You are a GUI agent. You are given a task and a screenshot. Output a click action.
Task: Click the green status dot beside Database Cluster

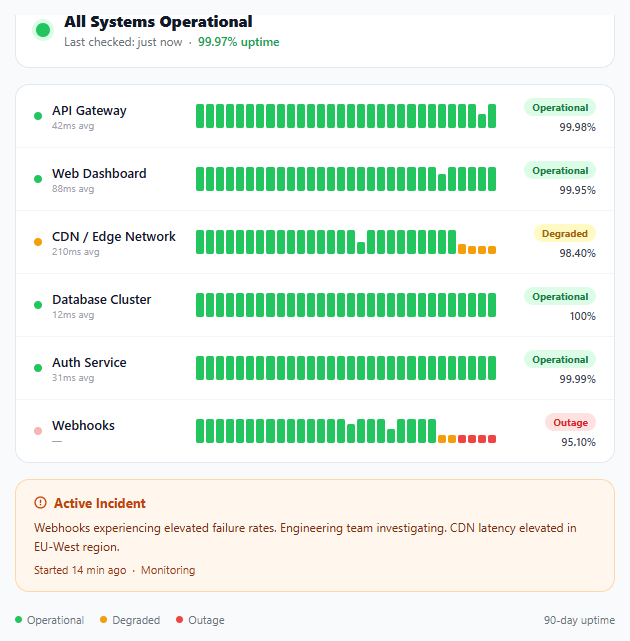(38, 305)
